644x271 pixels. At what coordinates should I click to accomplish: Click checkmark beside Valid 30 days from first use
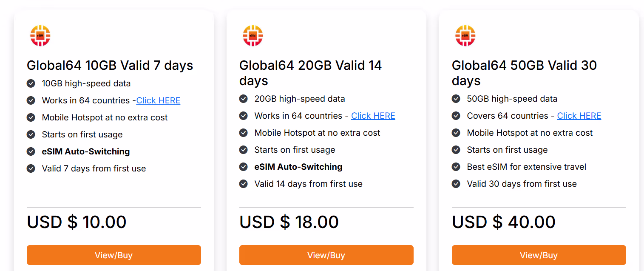(456, 184)
